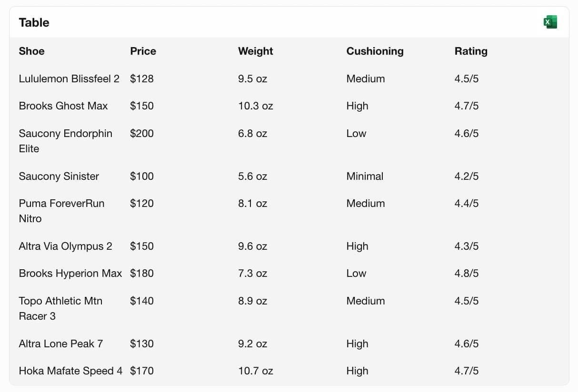Click the Excel export icon
This screenshot has width=578, height=392.
point(550,22)
